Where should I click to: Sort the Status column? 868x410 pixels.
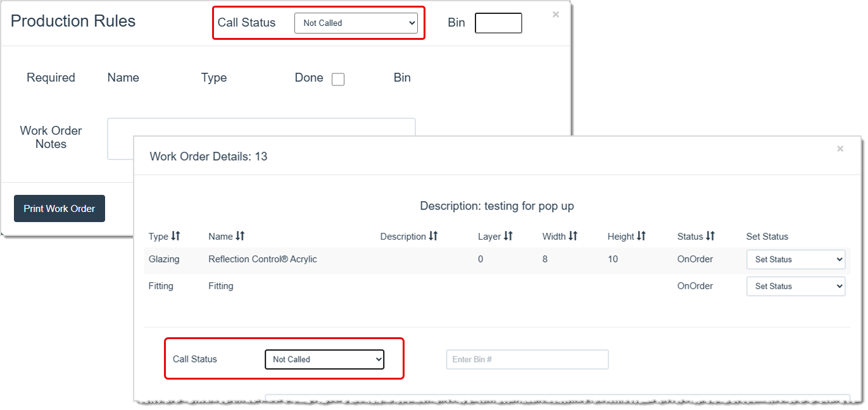[x=710, y=236]
